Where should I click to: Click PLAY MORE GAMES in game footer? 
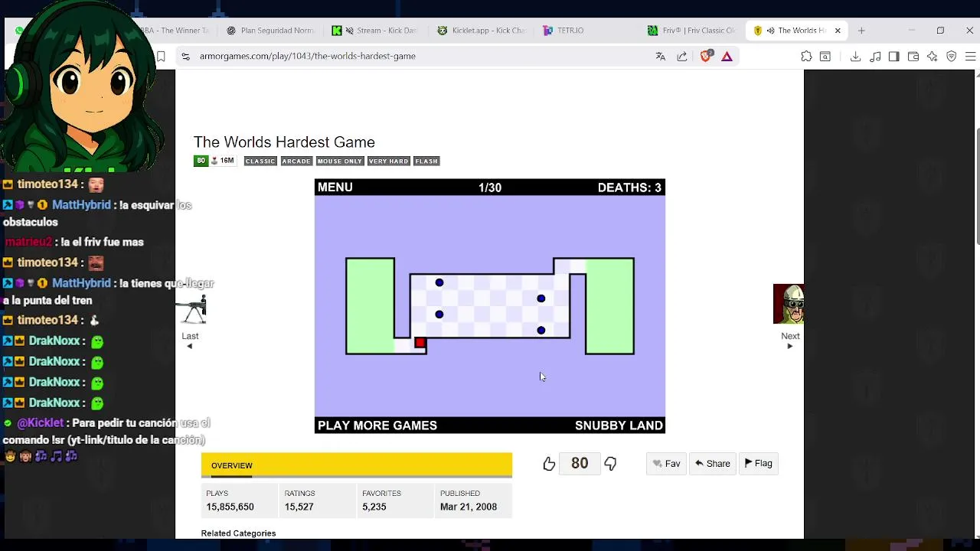tap(377, 425)
